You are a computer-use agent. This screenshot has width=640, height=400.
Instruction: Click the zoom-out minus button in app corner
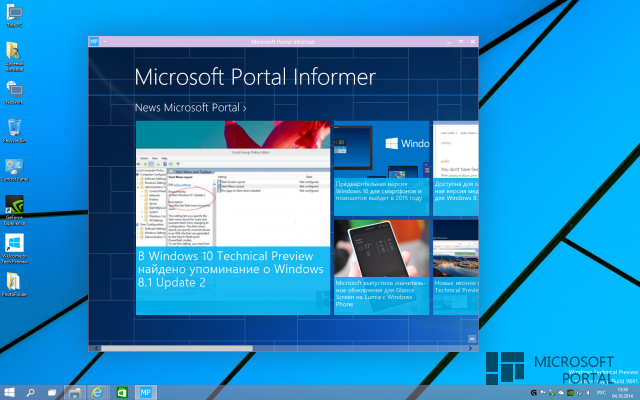471,339
